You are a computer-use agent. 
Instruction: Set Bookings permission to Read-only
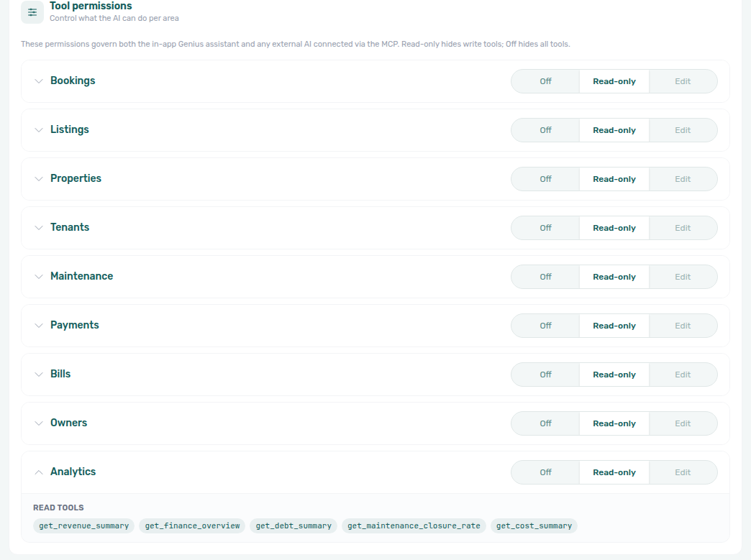614,81
